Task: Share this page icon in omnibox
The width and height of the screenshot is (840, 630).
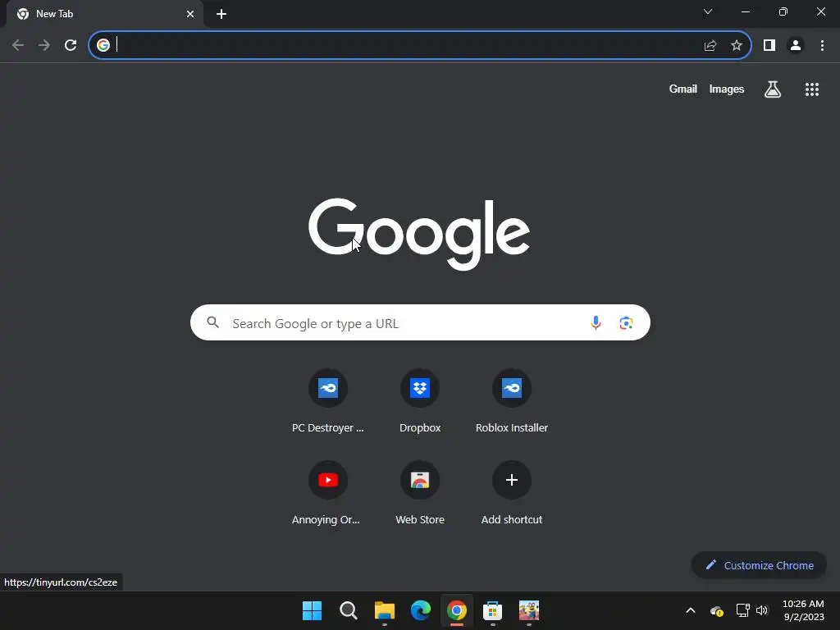Action: pos(710,45)
